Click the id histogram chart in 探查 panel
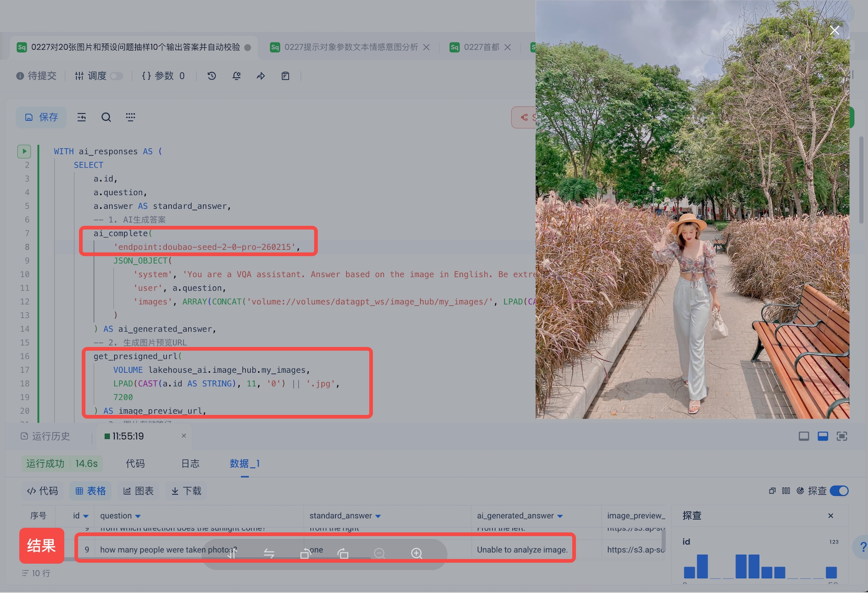 point(760,566)
